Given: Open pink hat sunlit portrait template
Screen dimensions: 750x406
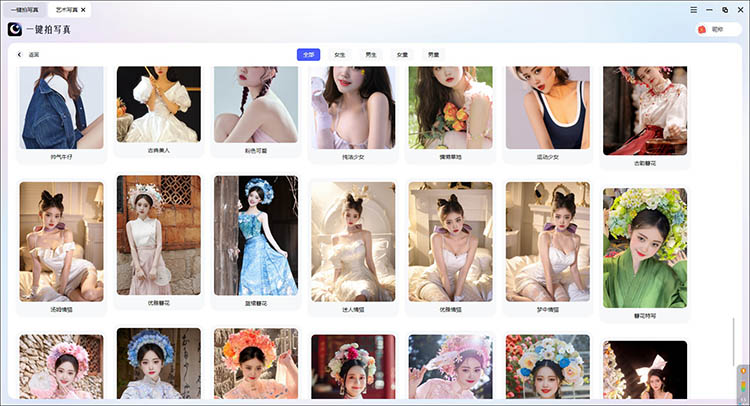Looking at the screenshot, I should coord(451,367).
